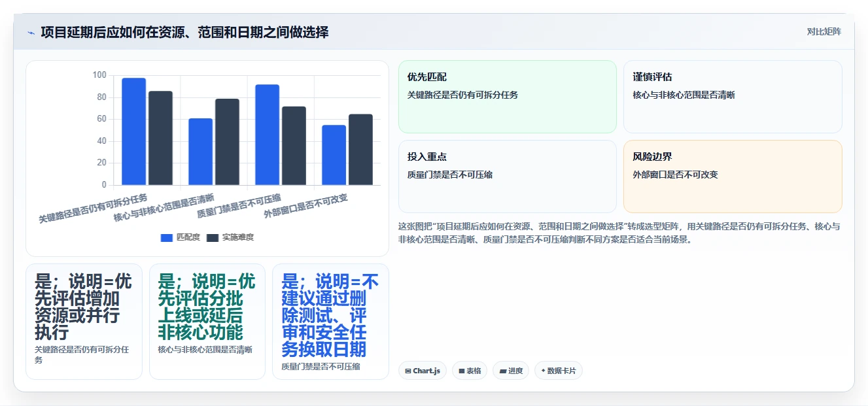Click the description paragraph starting 这张图把
This screenshot has width=868, height=406.
619,233
